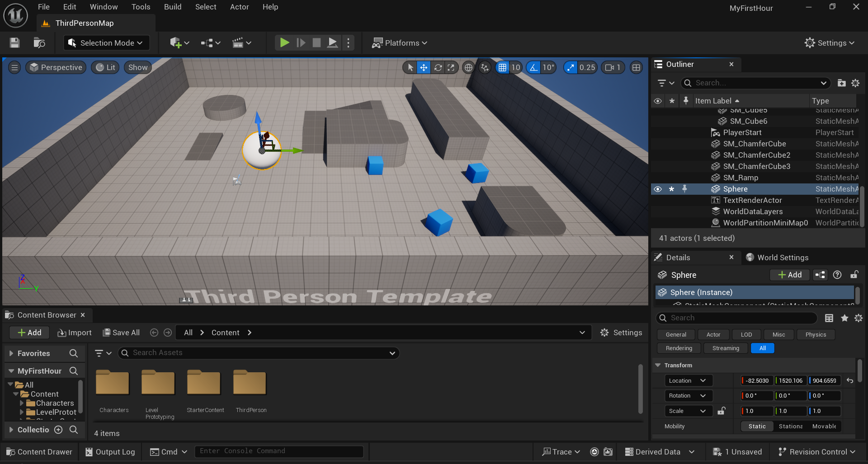868x464 pixels.
Task: Select the Rotate tool in viewport
Action: pyautogui.click(x=438, y=67)
